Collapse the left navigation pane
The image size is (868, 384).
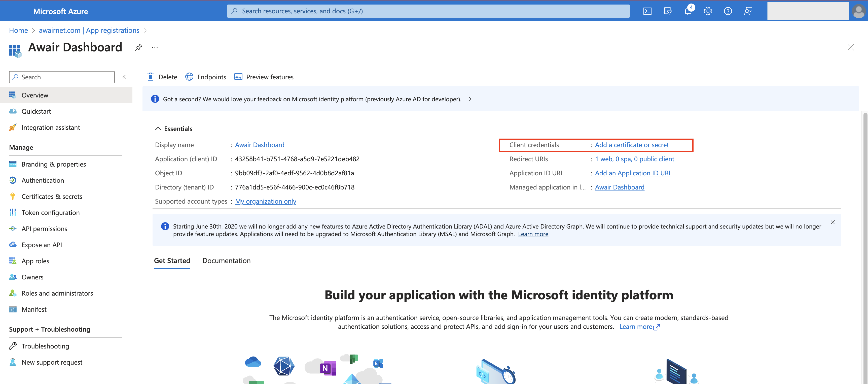(124, 77)
